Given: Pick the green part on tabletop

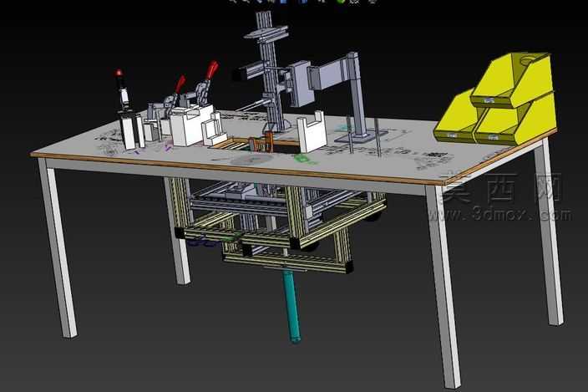Looking at the screenshot, I should (x=303, y=159).
